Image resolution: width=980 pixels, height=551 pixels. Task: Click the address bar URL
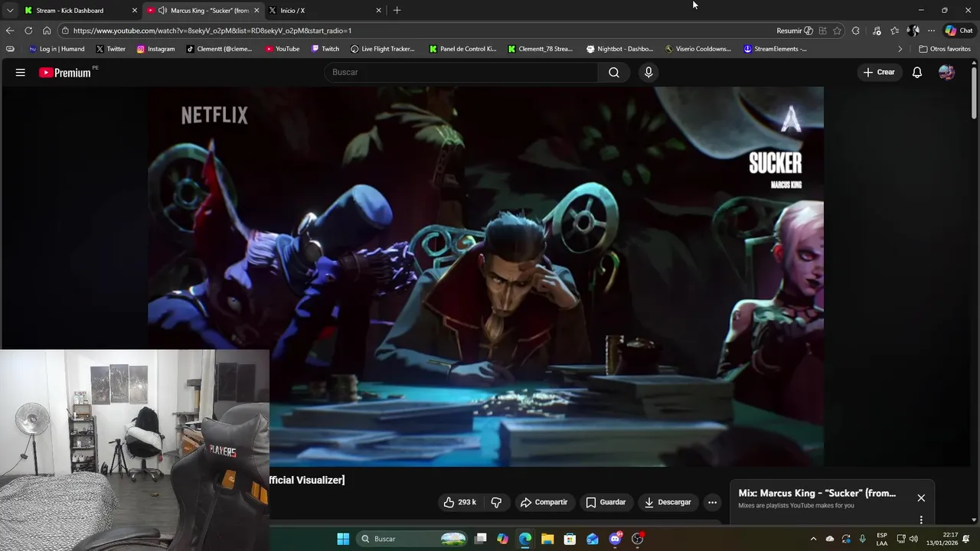tap(212, 31)
